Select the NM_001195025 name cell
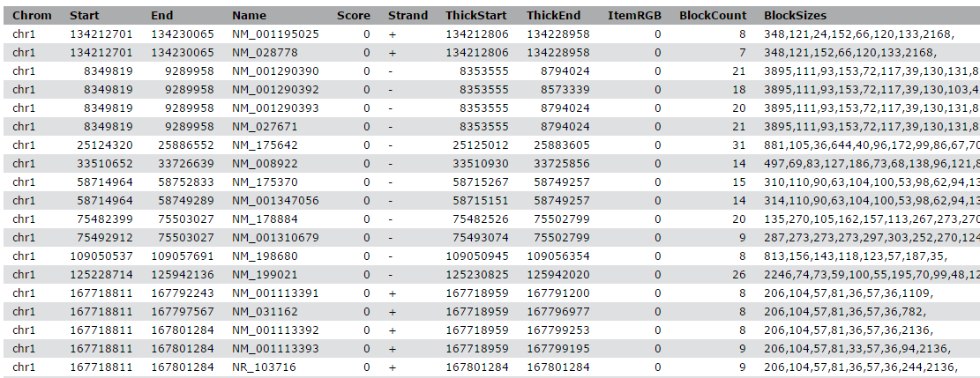This screenshot has height=378, width=980. coord(275,34)
